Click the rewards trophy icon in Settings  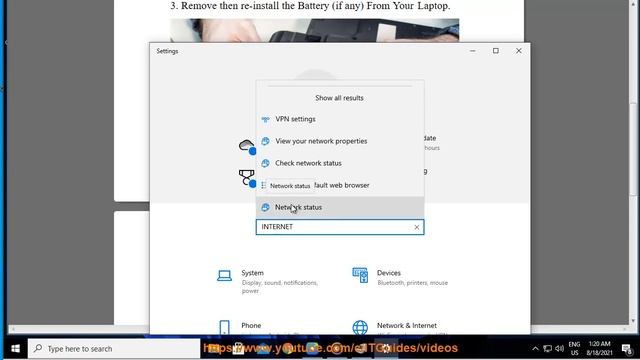coord(247,178)
